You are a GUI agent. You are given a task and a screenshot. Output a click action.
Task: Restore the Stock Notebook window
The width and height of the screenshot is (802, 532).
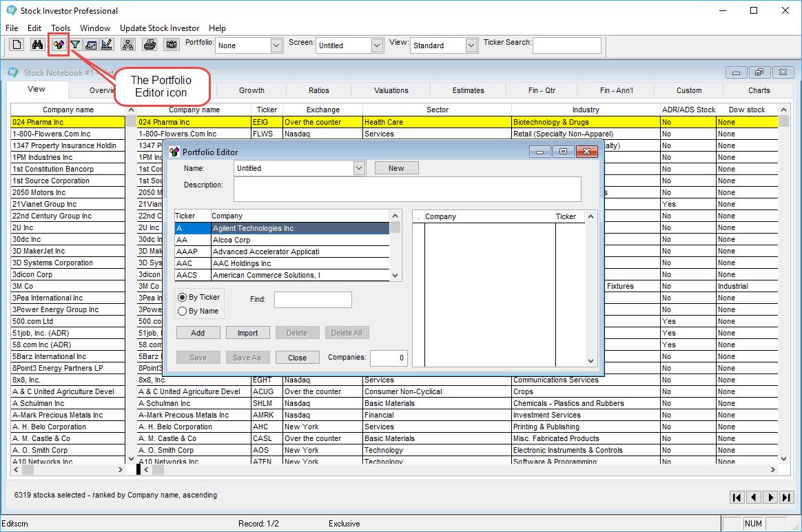point(759,72)
